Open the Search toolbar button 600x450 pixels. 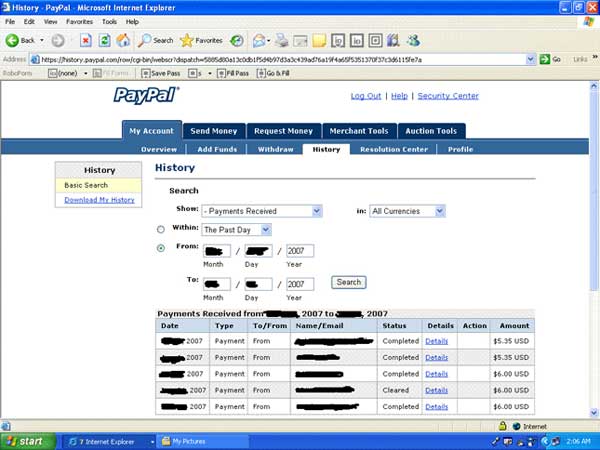[x=155, y=41]
